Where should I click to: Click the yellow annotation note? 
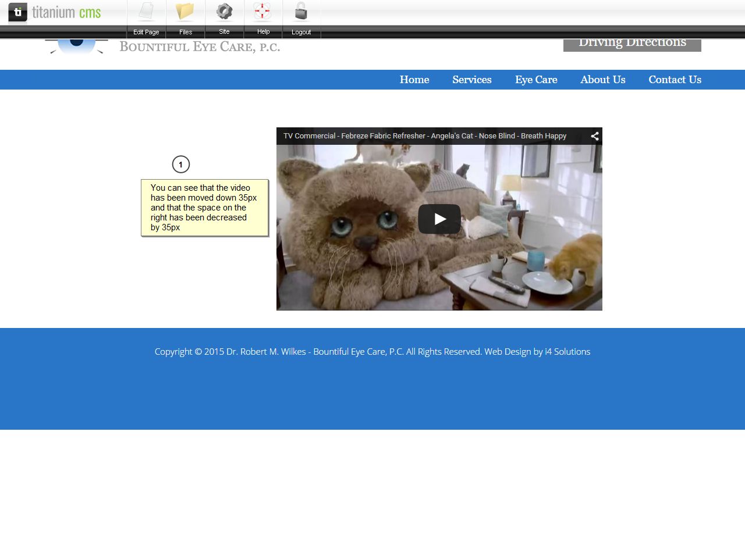(x=204, y=208)
